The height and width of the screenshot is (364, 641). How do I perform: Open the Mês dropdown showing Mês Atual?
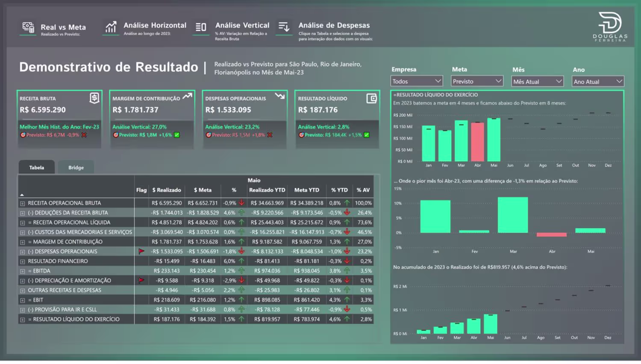[538, 82]
